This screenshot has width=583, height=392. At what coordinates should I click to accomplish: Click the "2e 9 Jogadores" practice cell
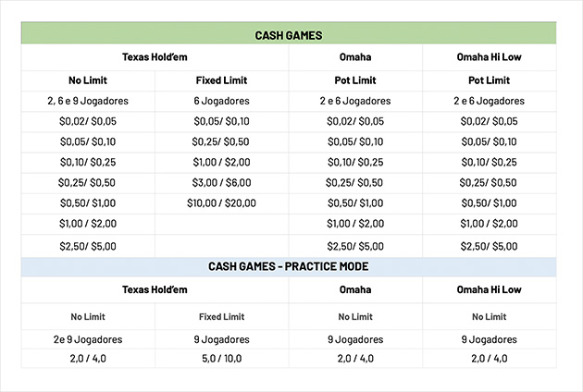click(x=88, y=338)
